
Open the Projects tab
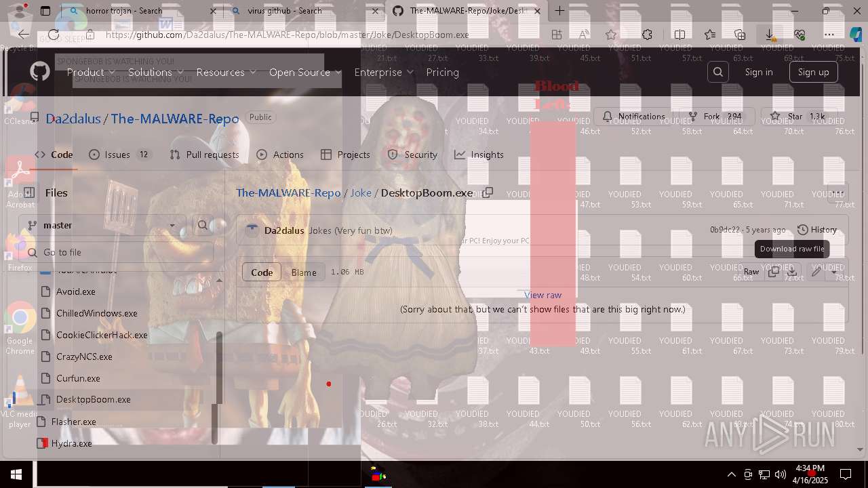(x=345, y=155)
